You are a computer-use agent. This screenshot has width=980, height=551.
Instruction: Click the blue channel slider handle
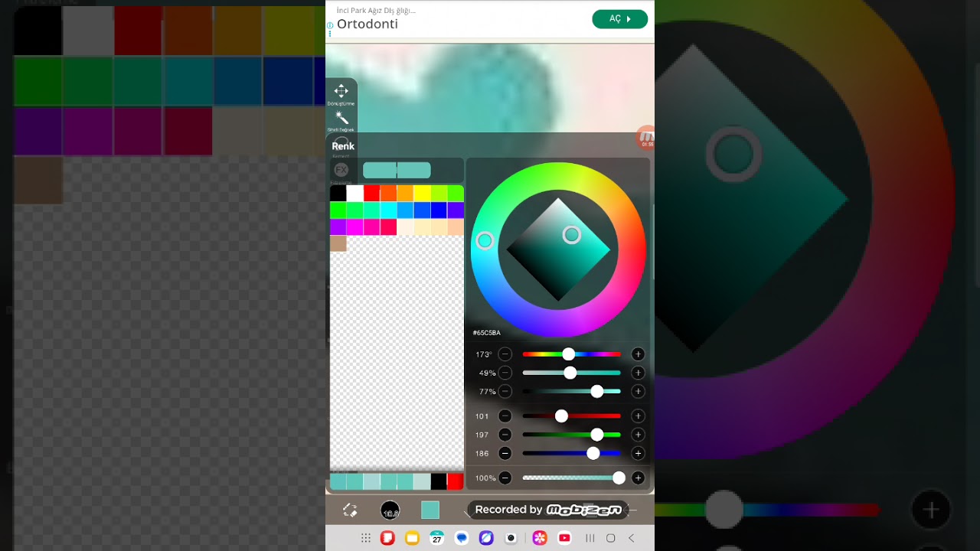click(593, 453)
